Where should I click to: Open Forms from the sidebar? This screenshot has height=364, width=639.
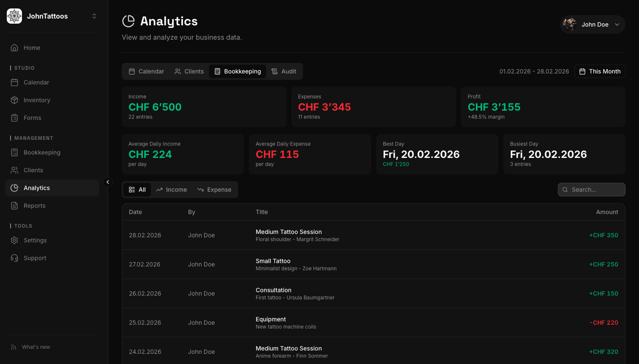[x=33, y=118]
